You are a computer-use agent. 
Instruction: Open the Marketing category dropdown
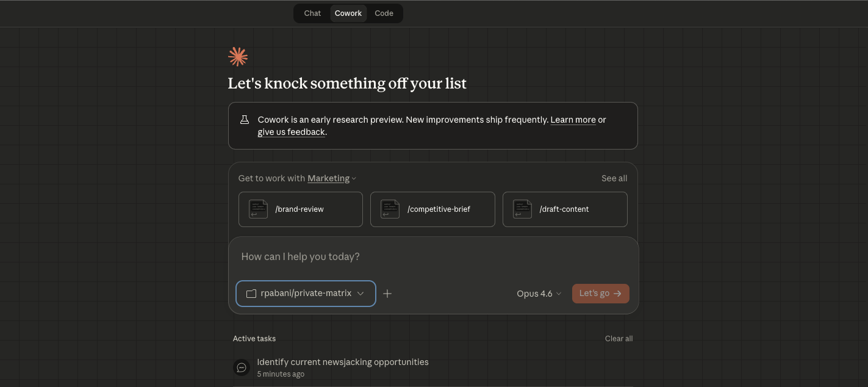coord(331,178)
